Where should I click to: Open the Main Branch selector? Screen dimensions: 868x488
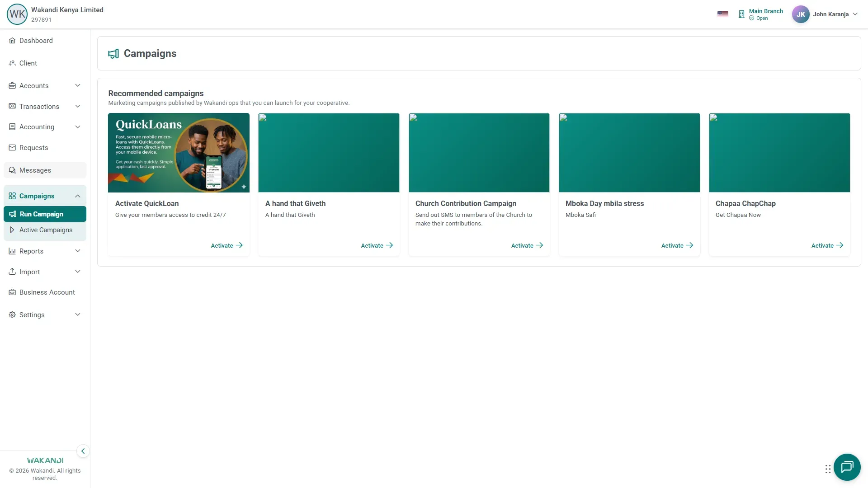click(761, 14)
